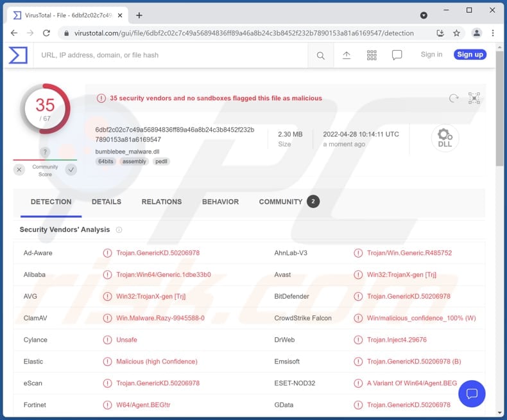Click the alert icon in Ad-Aware row

click(x=107, y=253)
